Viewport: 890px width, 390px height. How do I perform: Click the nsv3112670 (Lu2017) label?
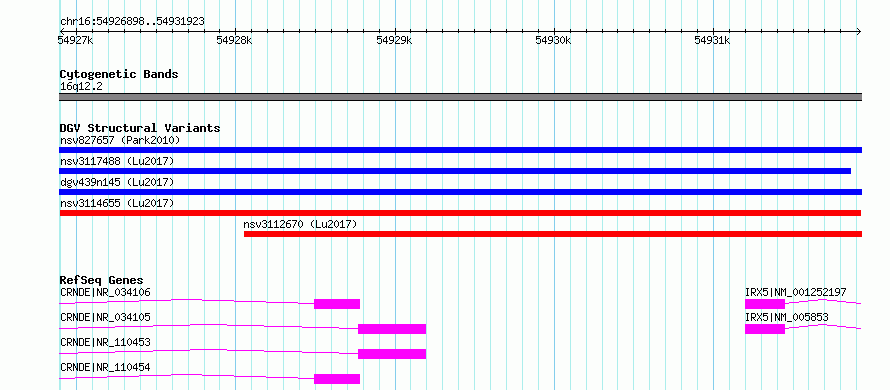(300, 224)
